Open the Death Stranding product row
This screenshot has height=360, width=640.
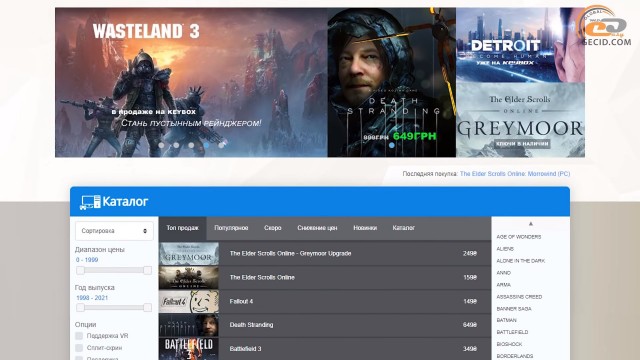point(324,325)
